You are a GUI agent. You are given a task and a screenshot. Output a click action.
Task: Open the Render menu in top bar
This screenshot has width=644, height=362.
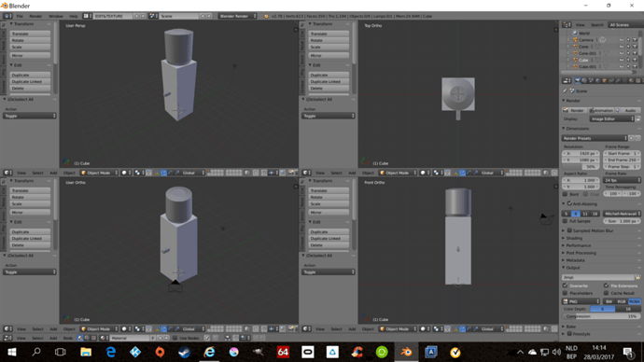[x=35, y=16]
